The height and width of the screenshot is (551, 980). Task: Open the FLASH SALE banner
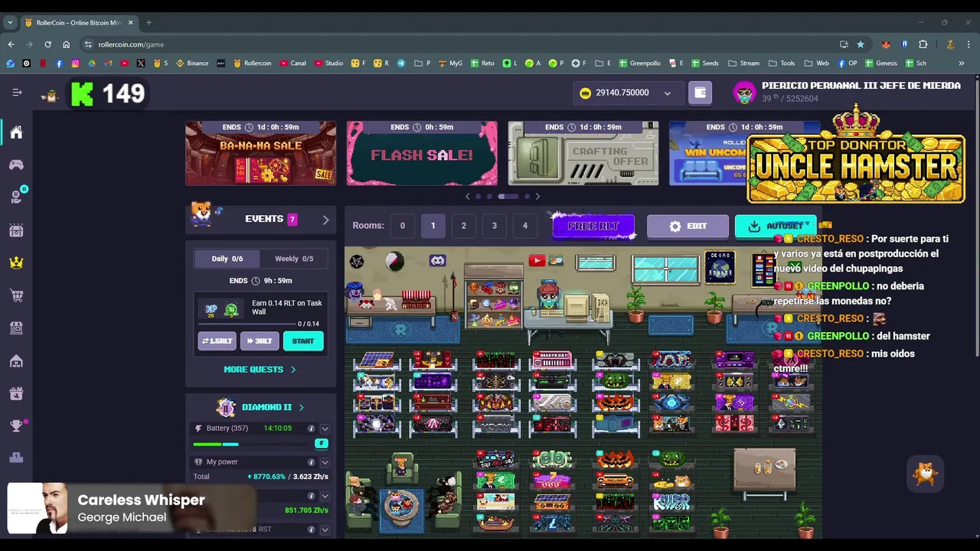(422, 153)
